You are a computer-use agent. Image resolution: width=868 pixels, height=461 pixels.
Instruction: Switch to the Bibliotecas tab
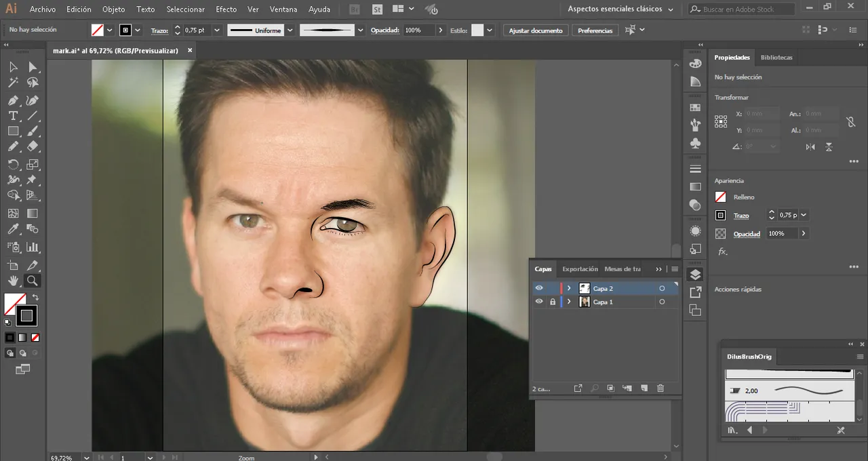click(x=776, y=58)
